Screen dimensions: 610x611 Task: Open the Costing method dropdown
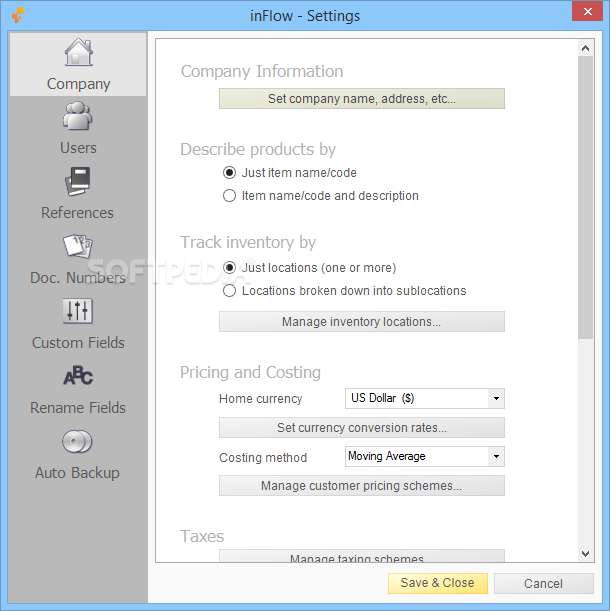[x=496, y=456]
